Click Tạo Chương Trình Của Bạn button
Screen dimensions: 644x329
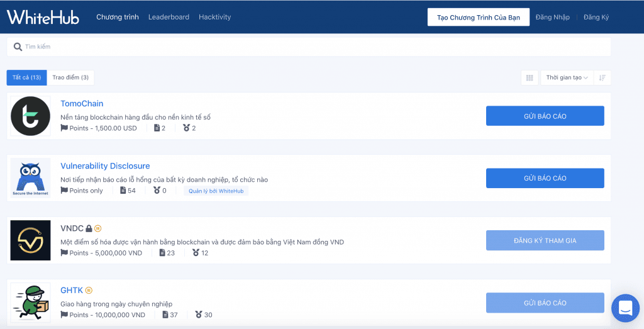coord(479,17)
